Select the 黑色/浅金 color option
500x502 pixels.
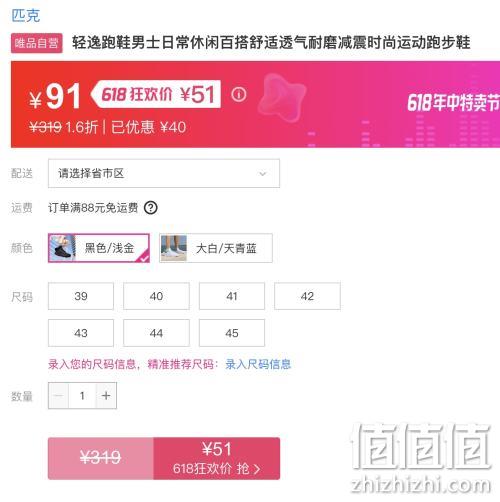pos(99,248)
